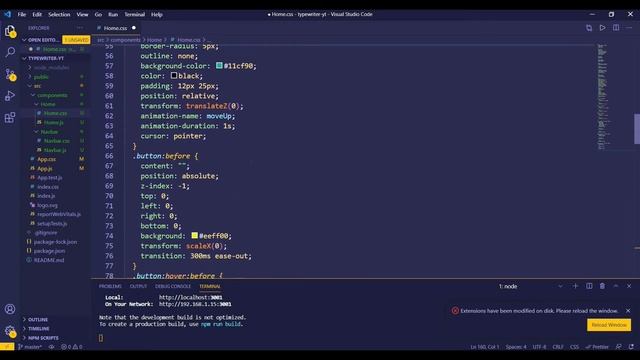640x360 pixels.
Task: Collapse the Navbar folder in tree
Action: pos(49,132)
